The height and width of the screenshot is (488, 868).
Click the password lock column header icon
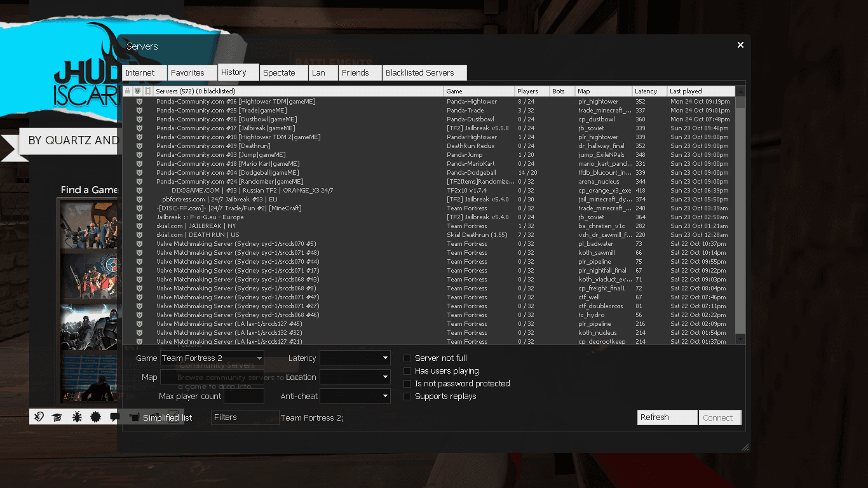point(127,91)
